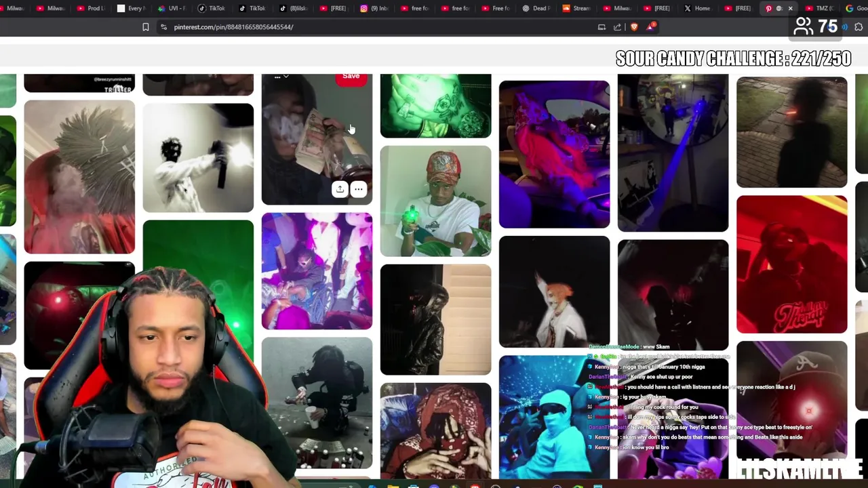Close the active Pinterest tab
Viewport: 868px width, 488px height.
tap(790, 8)
